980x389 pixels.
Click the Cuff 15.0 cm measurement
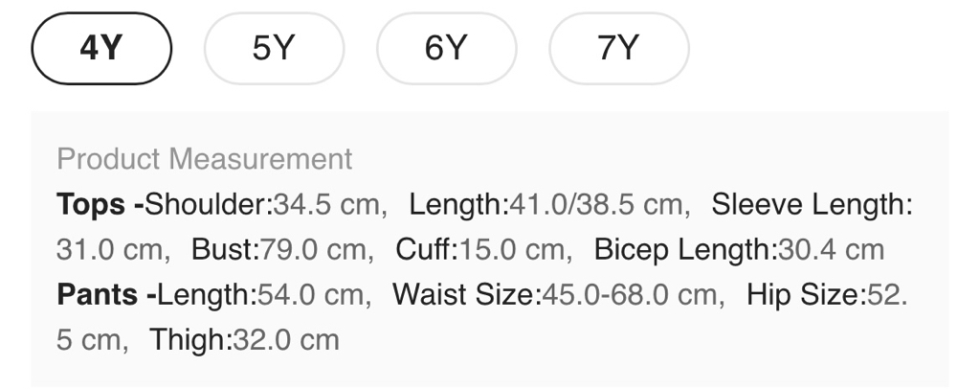pyautogui.click(x=483, y=250)
